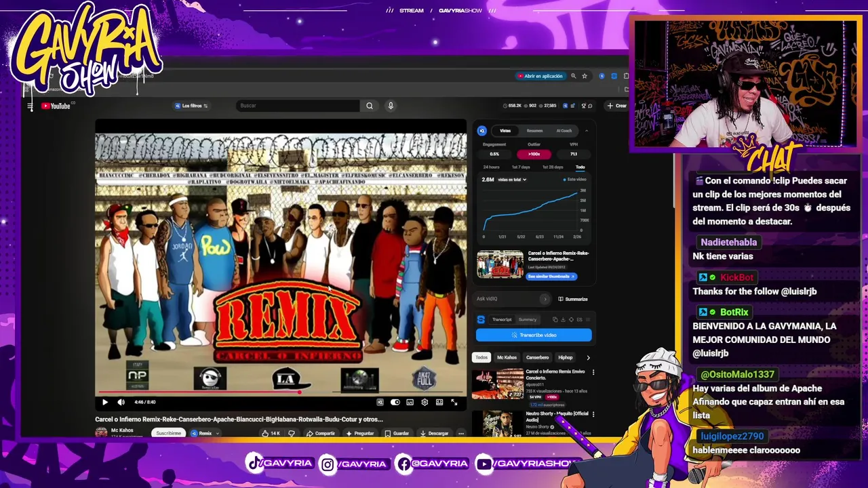Subscribe with the Suscribirme button
Screen dimensions: 868x488
[168, 433]
